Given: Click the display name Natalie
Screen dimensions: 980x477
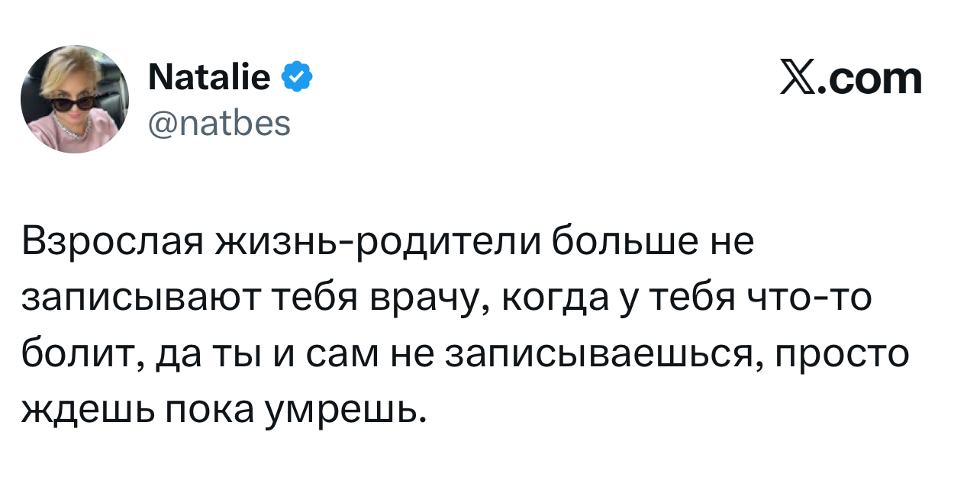Looking at the screenshot, I should click(x=208, y=77).
